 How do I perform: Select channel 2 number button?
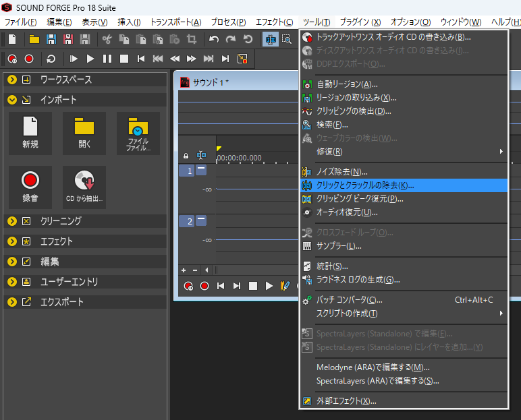[187, 221]
